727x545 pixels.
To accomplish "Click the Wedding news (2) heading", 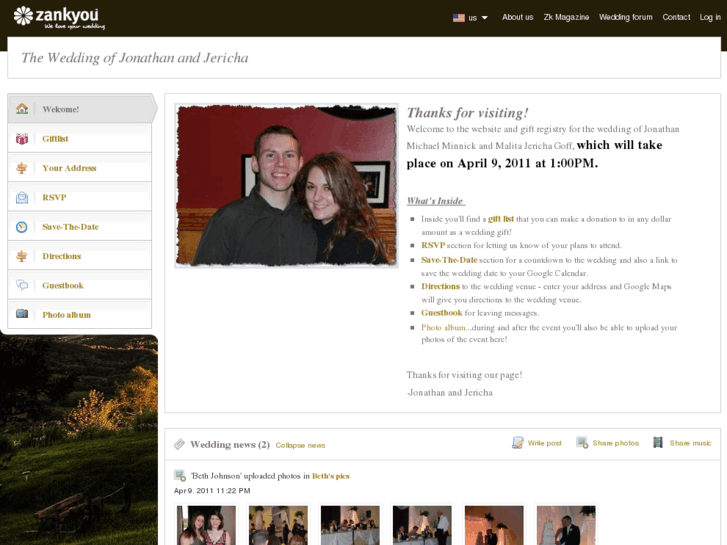I will (230, 444).
